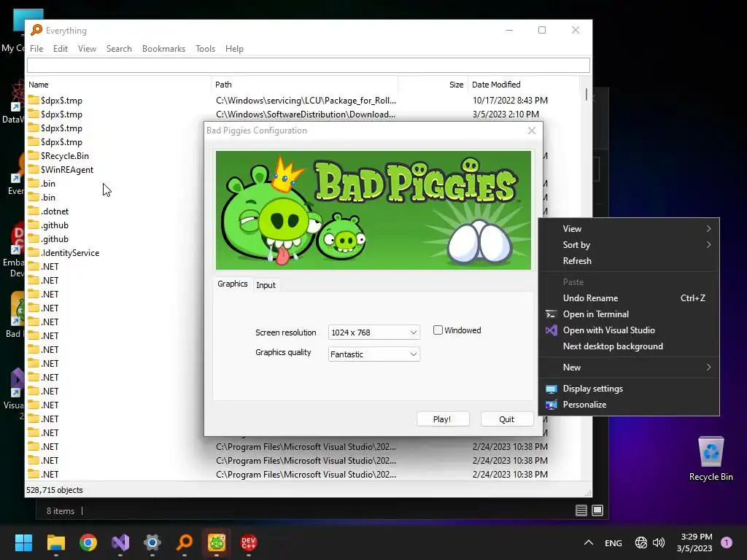
Task: Sort results by Name column header
Action: [x=118, y=85]
